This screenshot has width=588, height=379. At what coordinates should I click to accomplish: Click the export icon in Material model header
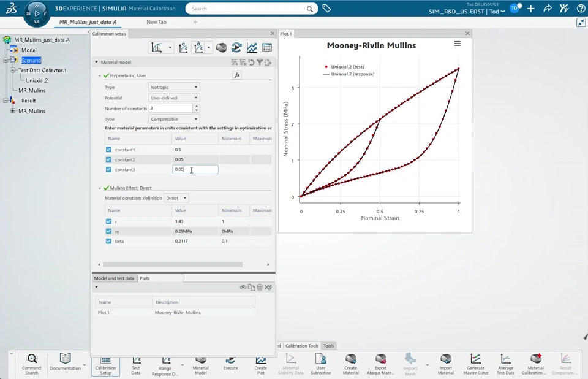click(x=268, y=63)
